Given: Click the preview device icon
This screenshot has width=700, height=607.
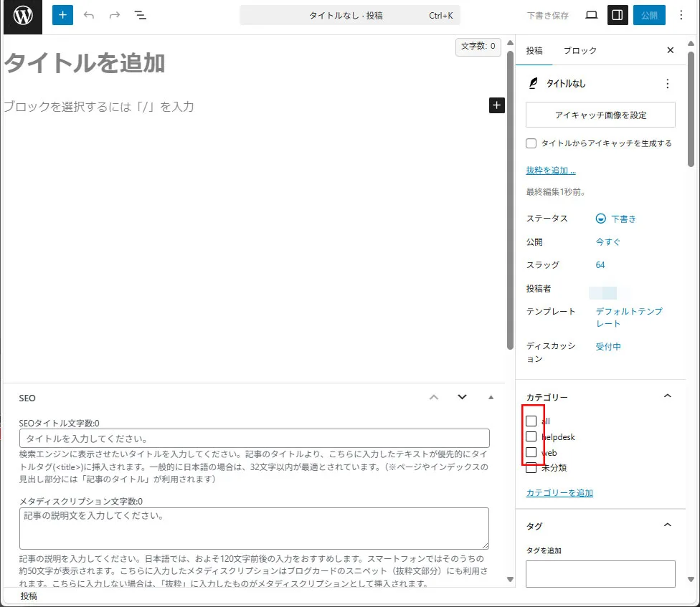Looking at the screenshot, I should 592,15.
